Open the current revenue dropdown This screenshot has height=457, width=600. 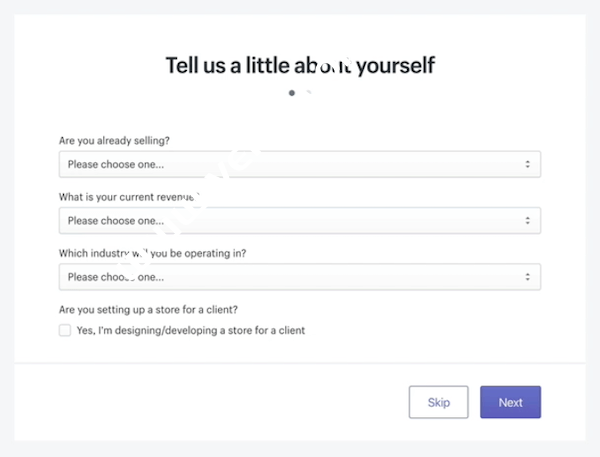(299, 220)
